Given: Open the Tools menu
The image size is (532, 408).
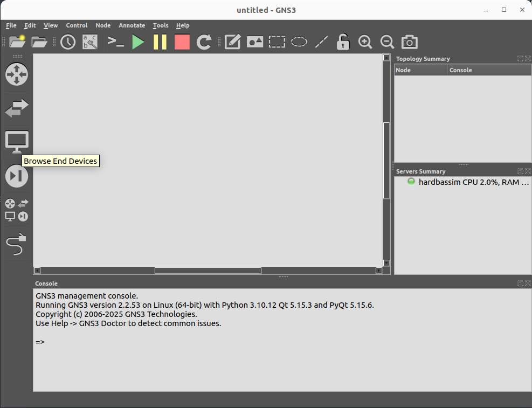Looking at the screenshot, I should pos(161,25).
